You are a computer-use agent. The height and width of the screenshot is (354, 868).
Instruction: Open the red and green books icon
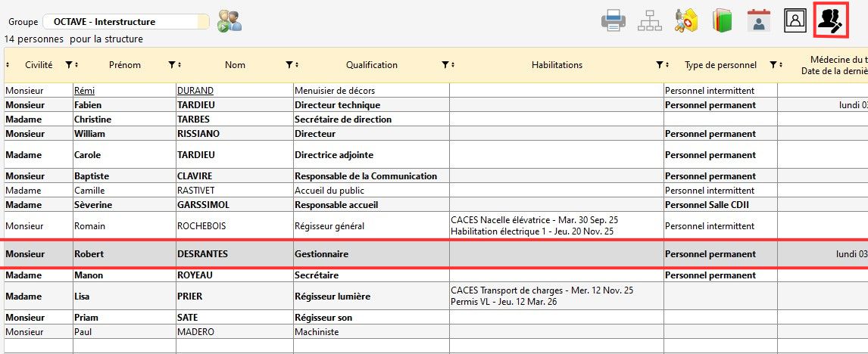[x=722, y=20]
